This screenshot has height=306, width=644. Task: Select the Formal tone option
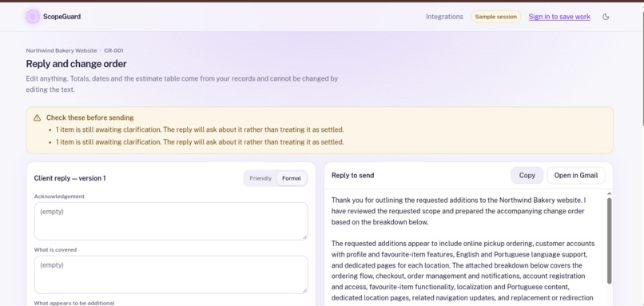coord(291,178)
